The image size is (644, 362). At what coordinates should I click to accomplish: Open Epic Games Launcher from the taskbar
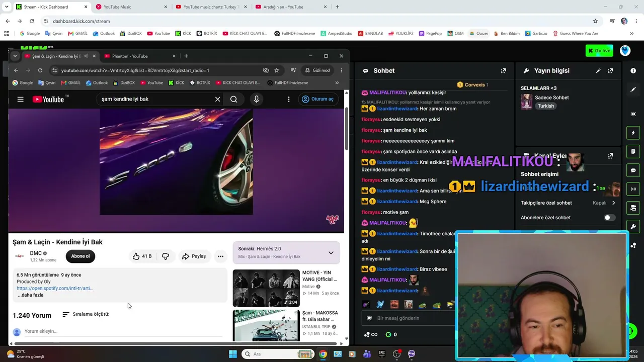[x=382, y=354]
